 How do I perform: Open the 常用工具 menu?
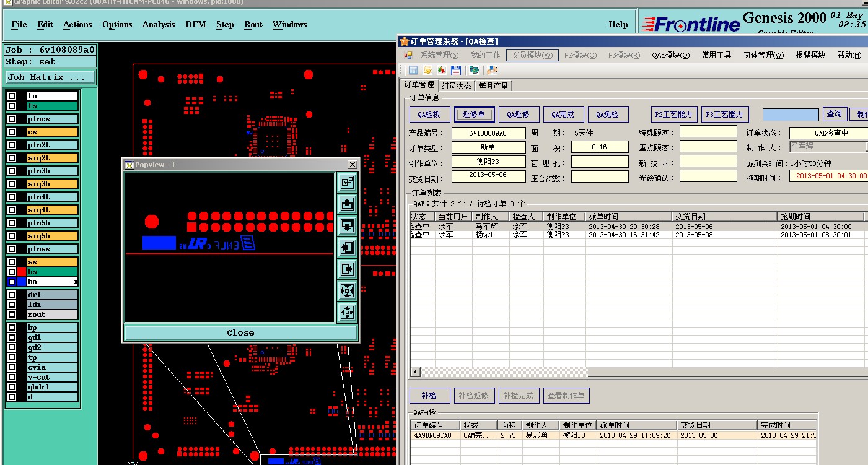pos(716,55)
